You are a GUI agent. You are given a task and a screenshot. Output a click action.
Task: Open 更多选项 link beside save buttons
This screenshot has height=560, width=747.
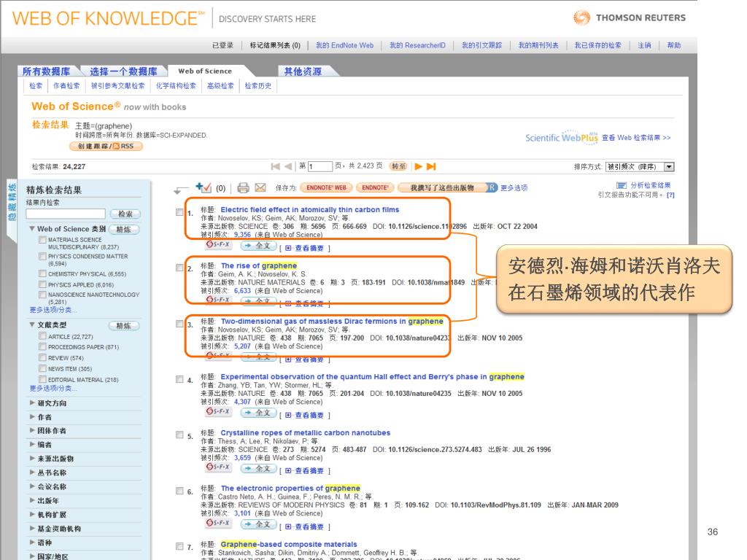pyautogui.click(x=514, y=187)
